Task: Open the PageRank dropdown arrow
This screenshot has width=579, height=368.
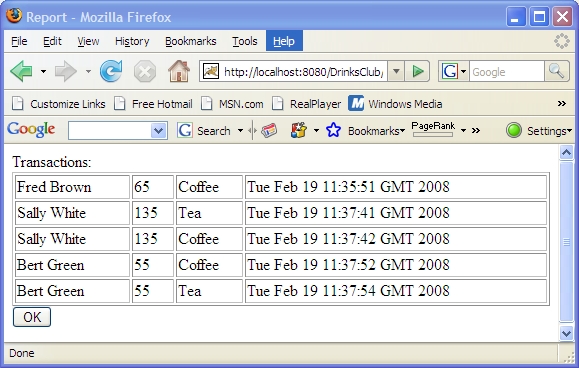Action: point(463,131)
